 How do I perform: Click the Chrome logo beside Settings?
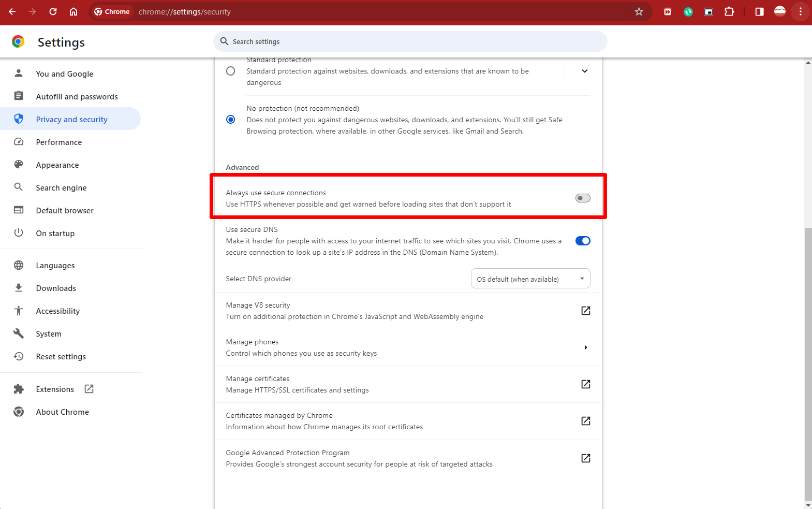18,42
